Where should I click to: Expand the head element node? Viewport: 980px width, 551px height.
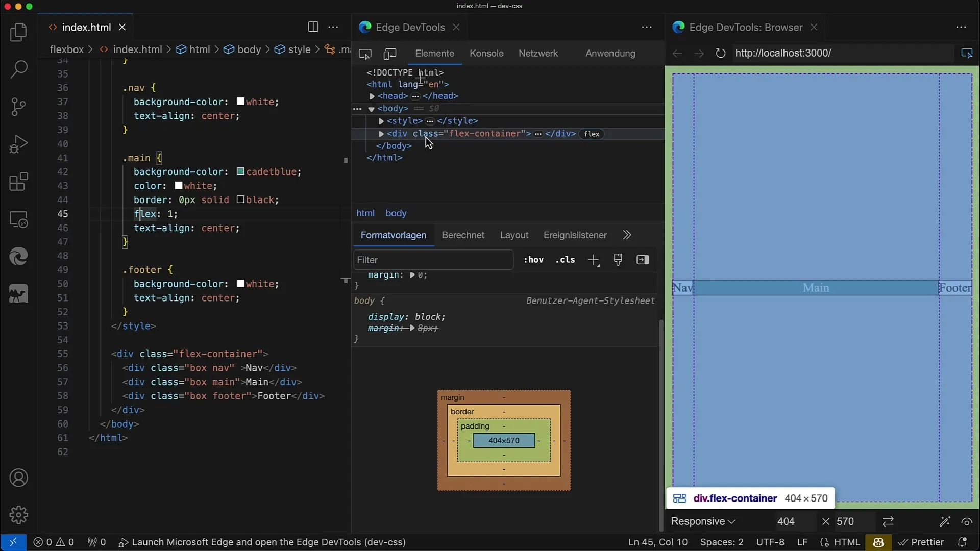372,96
